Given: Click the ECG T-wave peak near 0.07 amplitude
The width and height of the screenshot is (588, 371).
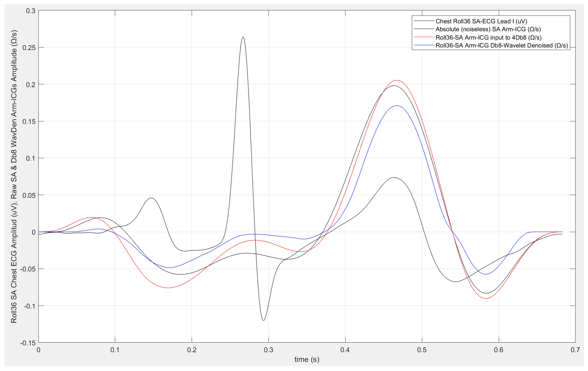Looking at the screenshot, I should tap(394, 178).
